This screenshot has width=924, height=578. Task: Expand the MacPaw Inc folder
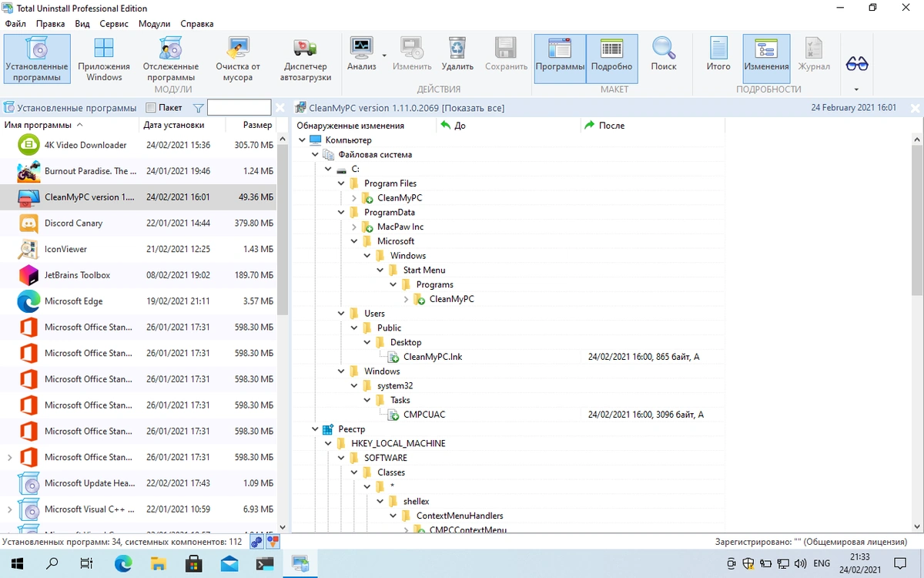[x=354, y=227]
